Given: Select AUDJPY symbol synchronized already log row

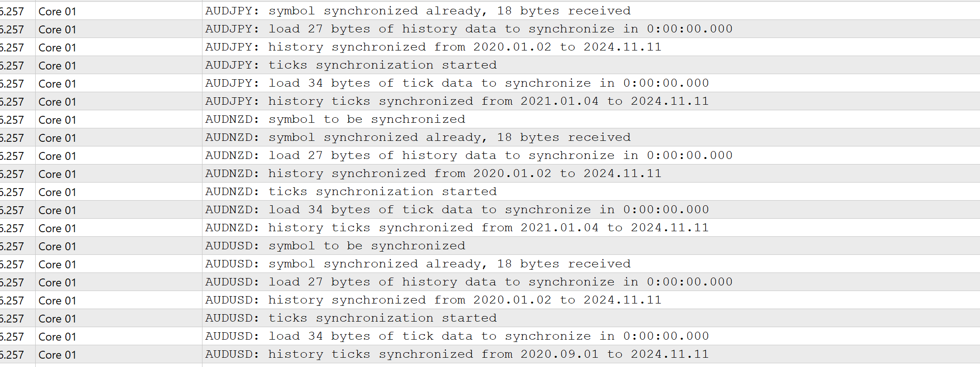Looking at the screenshot, I should [x=490, y=11].
